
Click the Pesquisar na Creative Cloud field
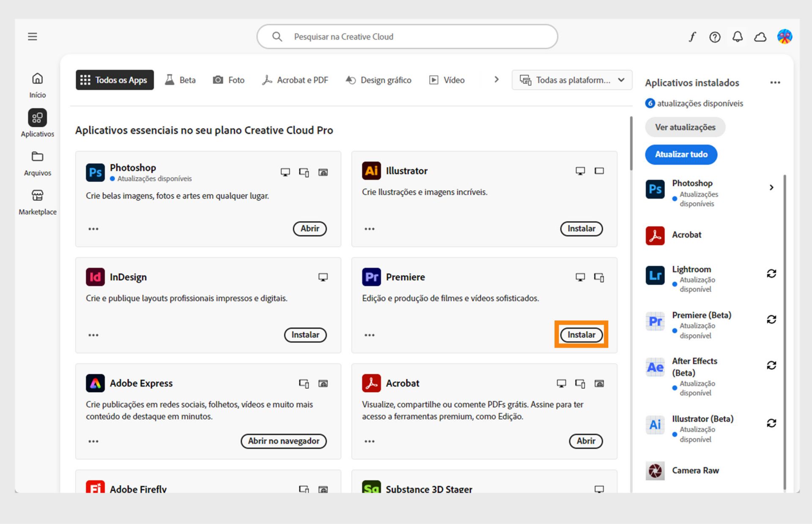(x=407, y=37)
